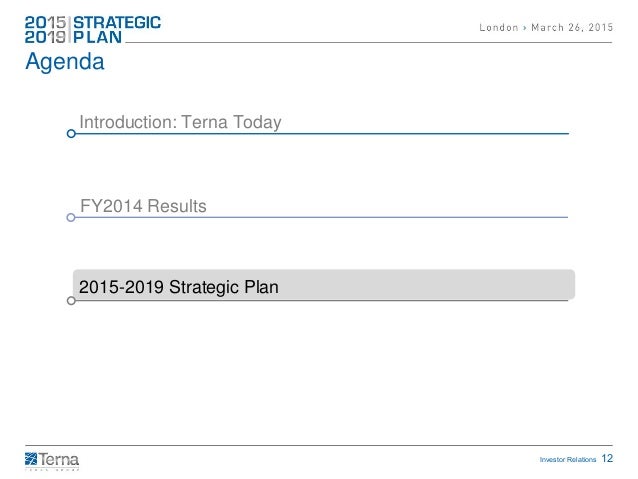Open the Introduction: Terna Today agenda item
The image size is (638, 479).
180,122
